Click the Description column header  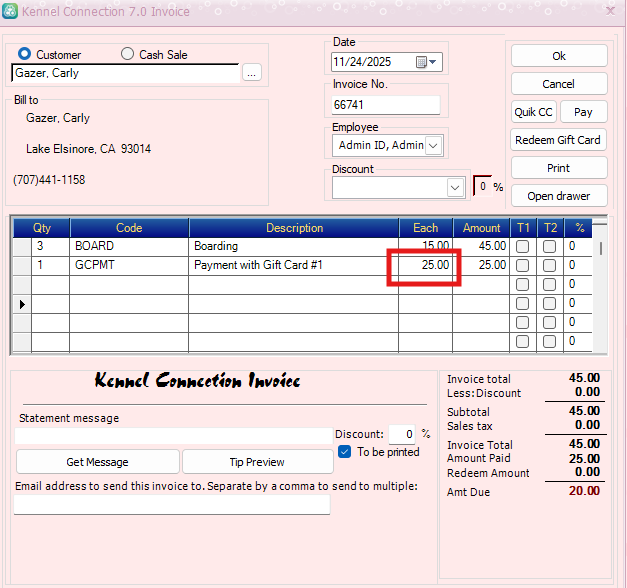[x=294, y=228]
